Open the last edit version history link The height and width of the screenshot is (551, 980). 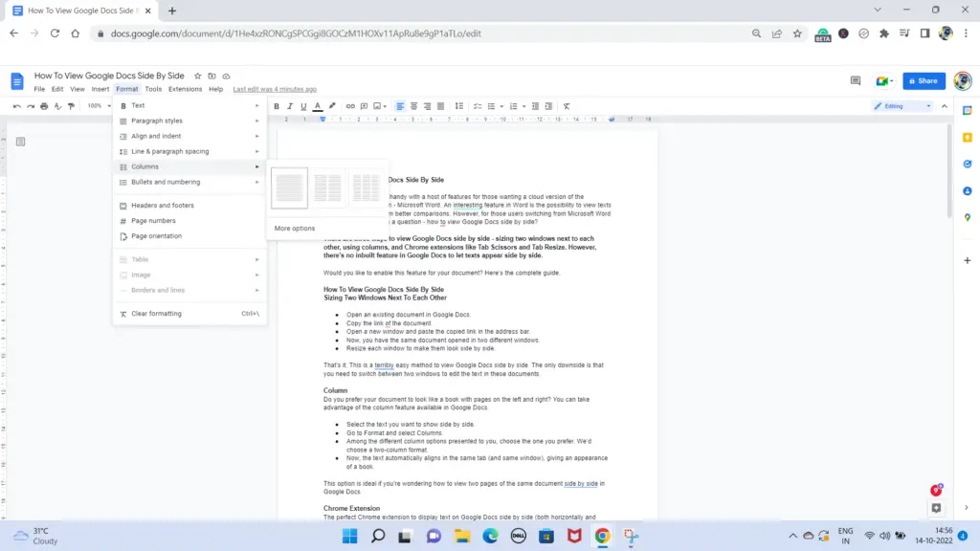pos(275,89)
